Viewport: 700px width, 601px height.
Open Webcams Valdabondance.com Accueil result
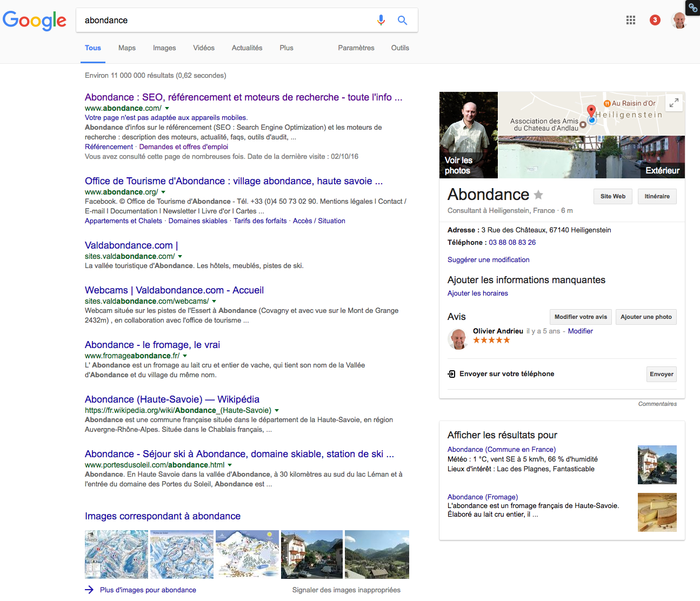[x=174, y=290]
